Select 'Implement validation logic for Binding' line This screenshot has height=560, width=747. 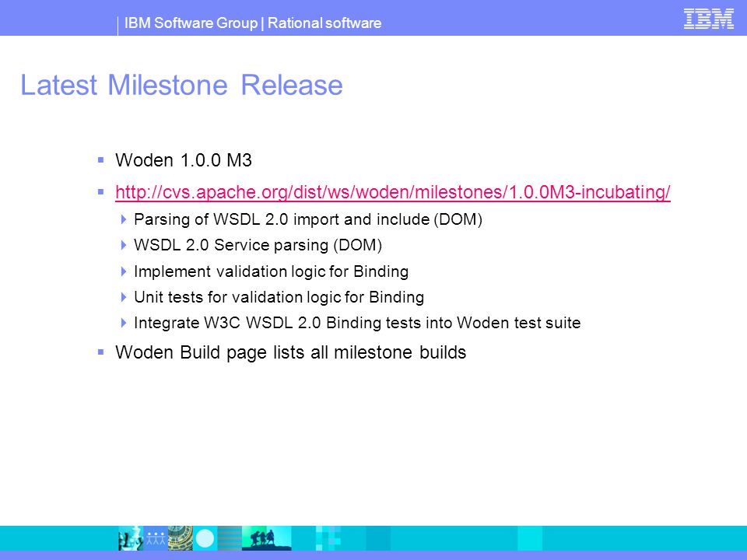click(x=271, y=271)
